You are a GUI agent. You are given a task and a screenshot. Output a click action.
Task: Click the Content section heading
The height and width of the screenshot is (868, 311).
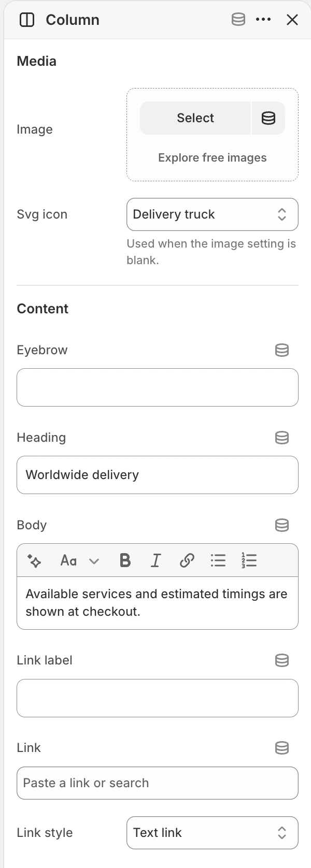point(43,309)
